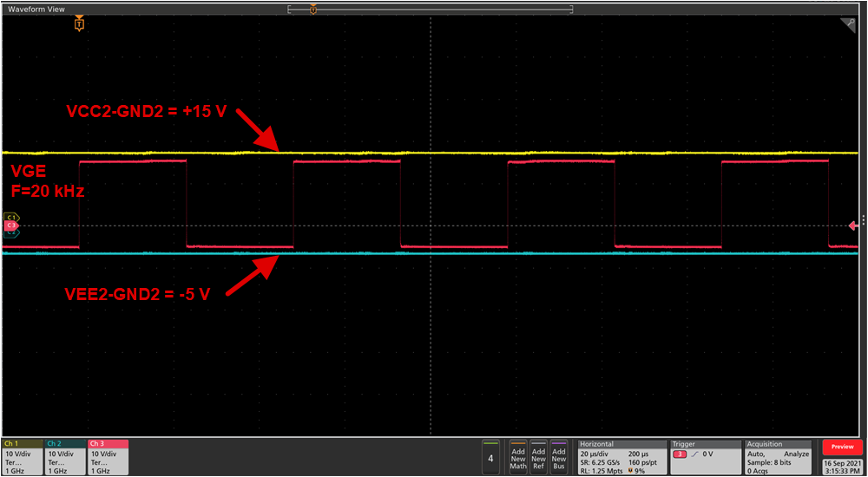Click the trigger slope rising-edge icon
868x477 pixels.
point(693,454)
